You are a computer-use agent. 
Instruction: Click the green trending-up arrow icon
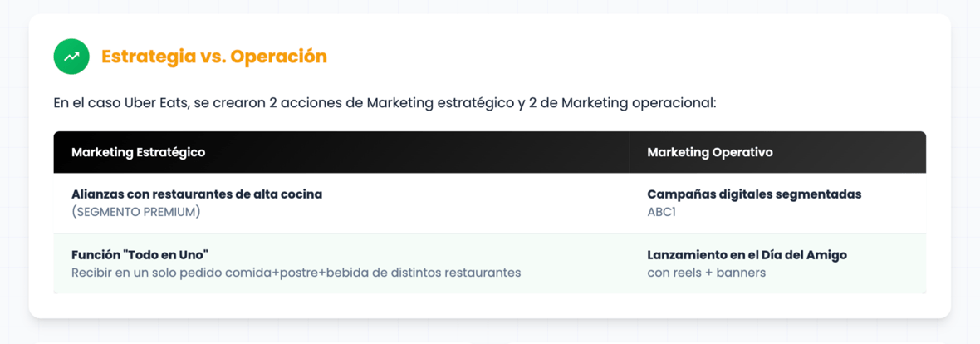(x=71, y=57)
